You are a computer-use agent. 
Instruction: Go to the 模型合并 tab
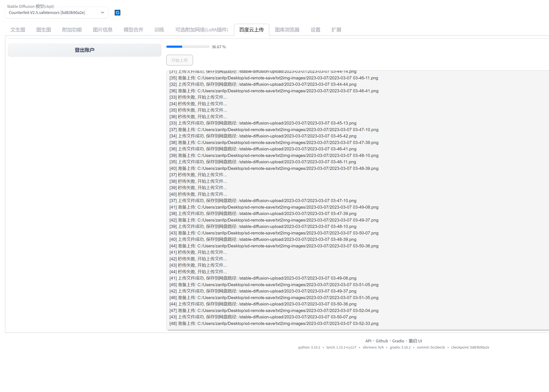[133, 30]
